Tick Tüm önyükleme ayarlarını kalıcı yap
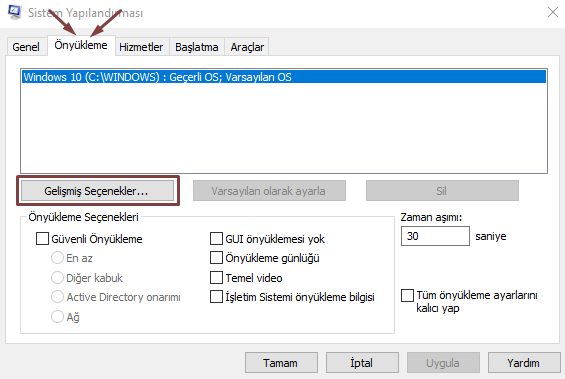The image size is (565, 379). click(x=408, y=295)
